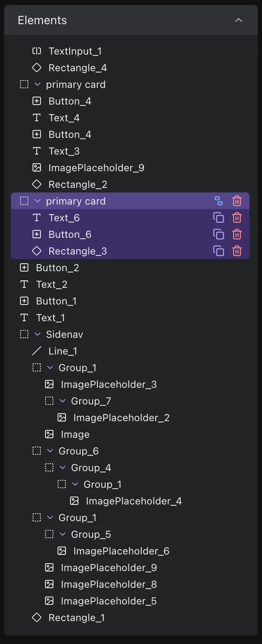
Task: Duplicate the Rectangle_3 element
Action: coord(219,251)
